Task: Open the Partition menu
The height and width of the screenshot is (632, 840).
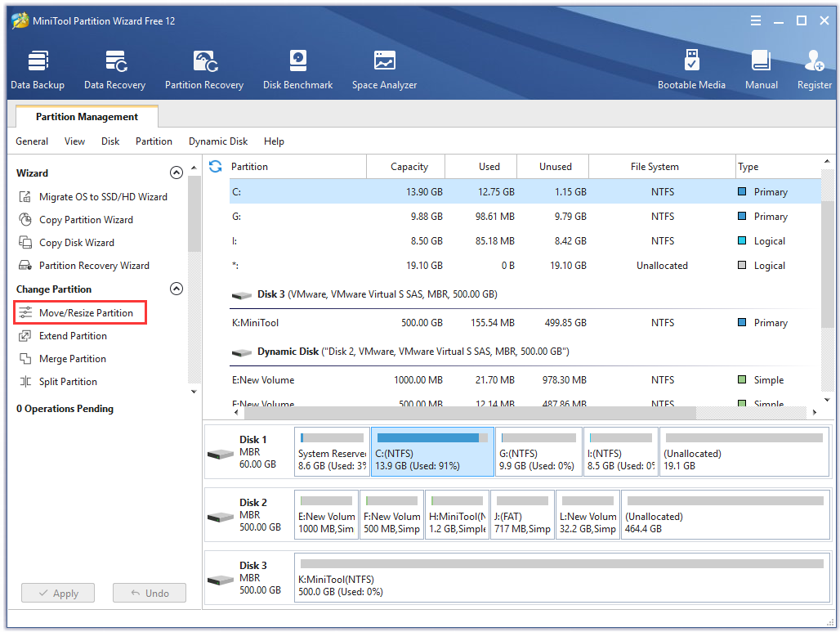Action: [x=154, y=141]
